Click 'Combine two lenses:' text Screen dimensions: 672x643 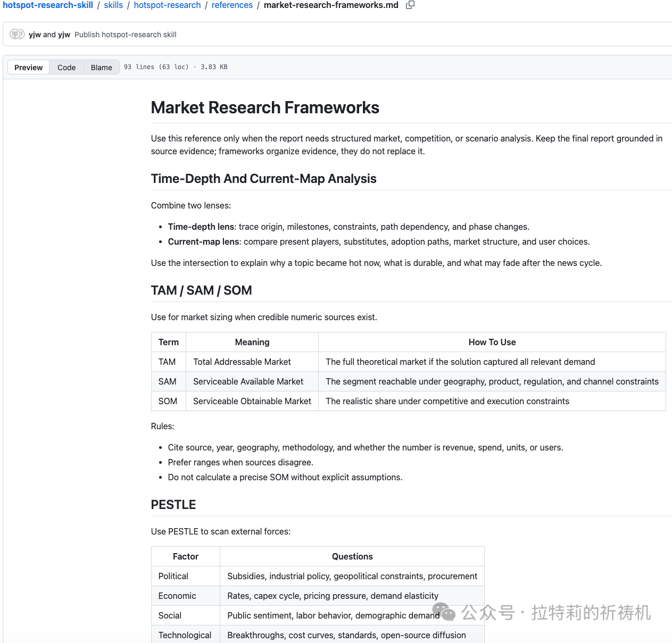pyautogui.click(x=191, y=206)
